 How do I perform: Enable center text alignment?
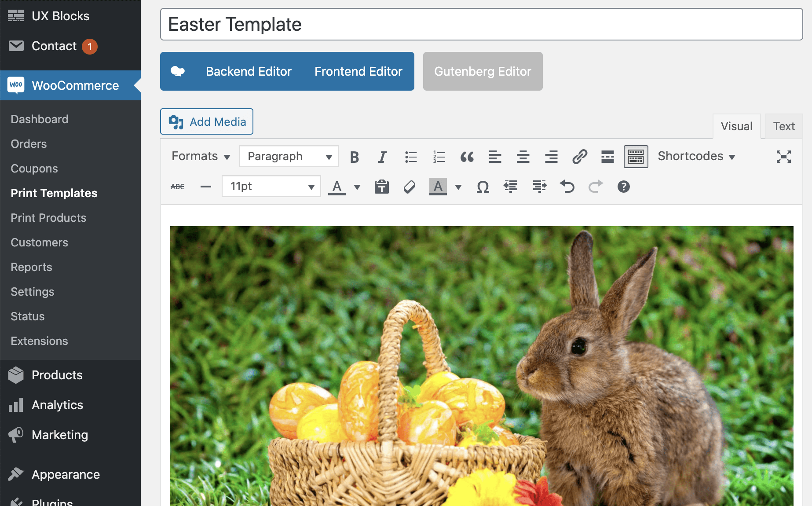523,156
